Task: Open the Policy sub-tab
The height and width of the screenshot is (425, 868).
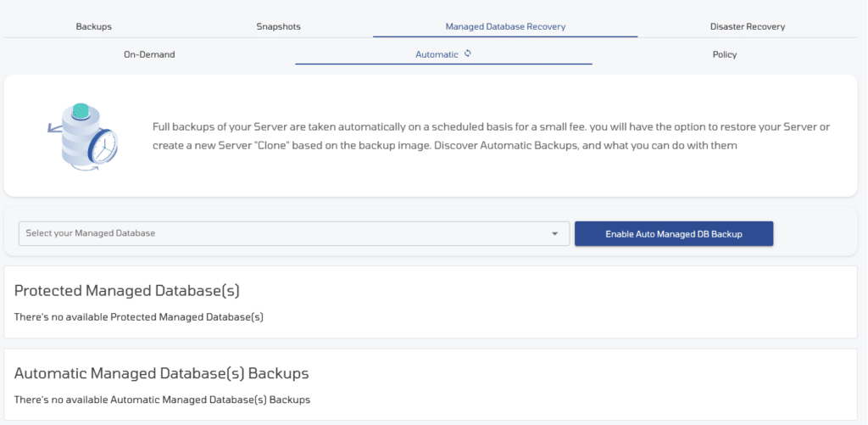Action: pos(725,54)
